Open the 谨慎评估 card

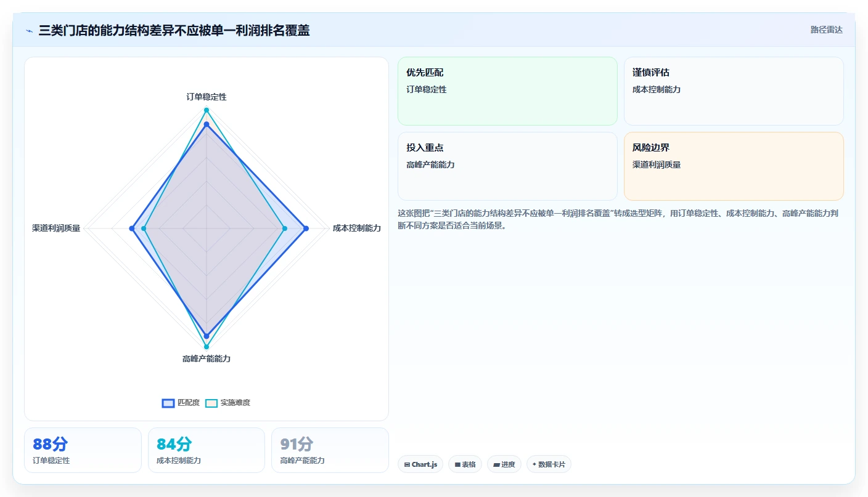pyautogui.click(x=734, y=91)
